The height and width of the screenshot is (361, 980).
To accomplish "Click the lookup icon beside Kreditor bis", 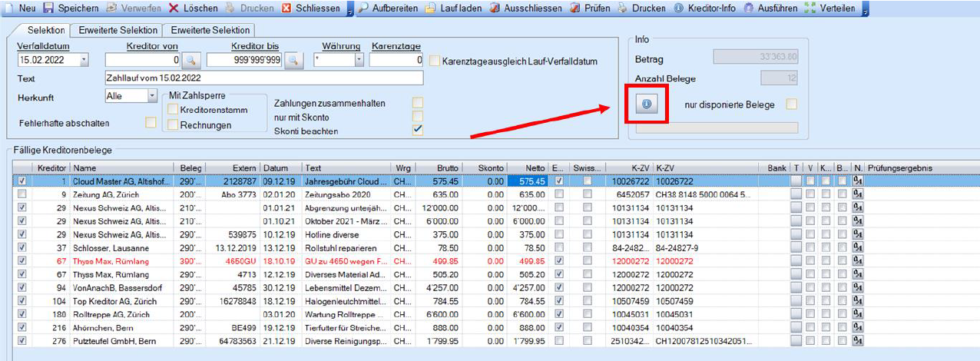I will (x=293, y=60).
